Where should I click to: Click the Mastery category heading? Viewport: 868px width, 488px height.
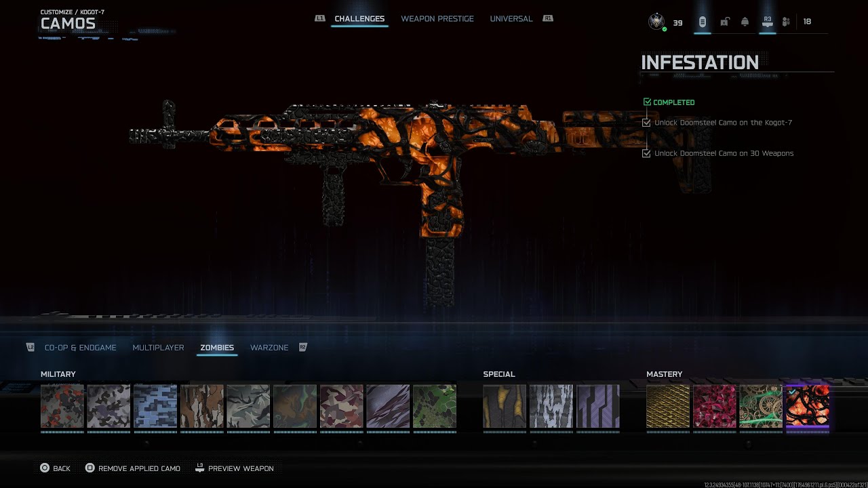(665, 374)
